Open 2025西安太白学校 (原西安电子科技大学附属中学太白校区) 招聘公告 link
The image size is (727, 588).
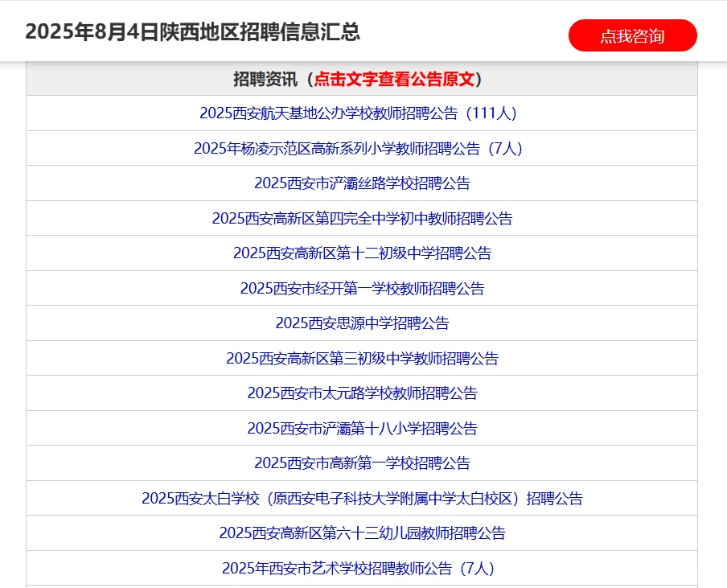362,499
